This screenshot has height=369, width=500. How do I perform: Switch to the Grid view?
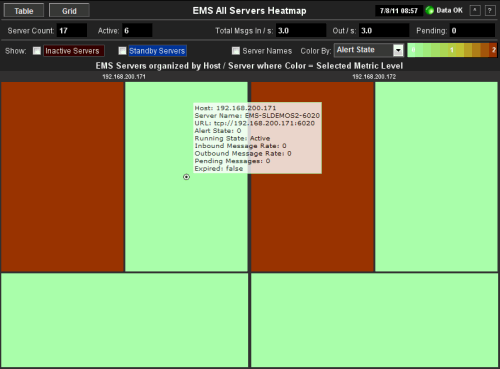pyautogui.click(x=69, y=10)
